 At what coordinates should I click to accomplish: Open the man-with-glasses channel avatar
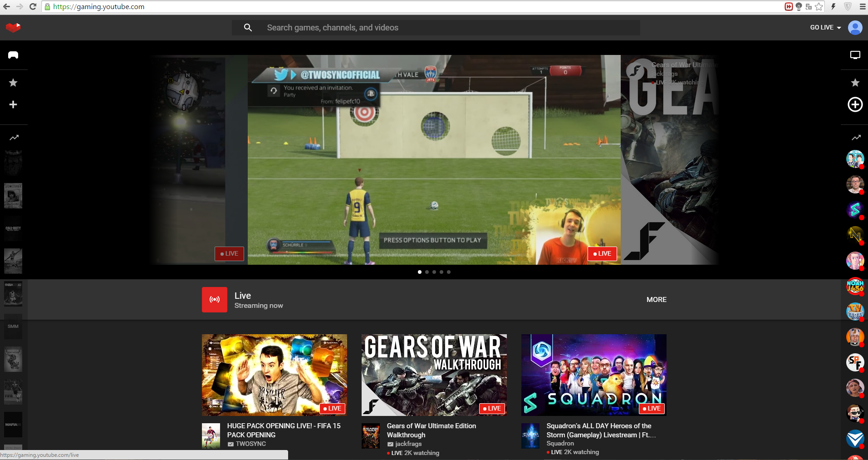[x=855, y=184]
